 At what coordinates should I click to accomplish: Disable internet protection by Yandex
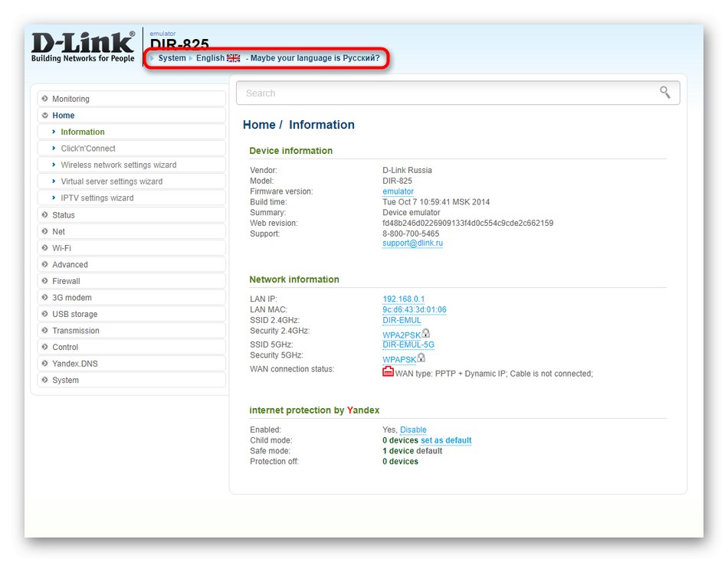pyautogui.click(x=413, y=430)
